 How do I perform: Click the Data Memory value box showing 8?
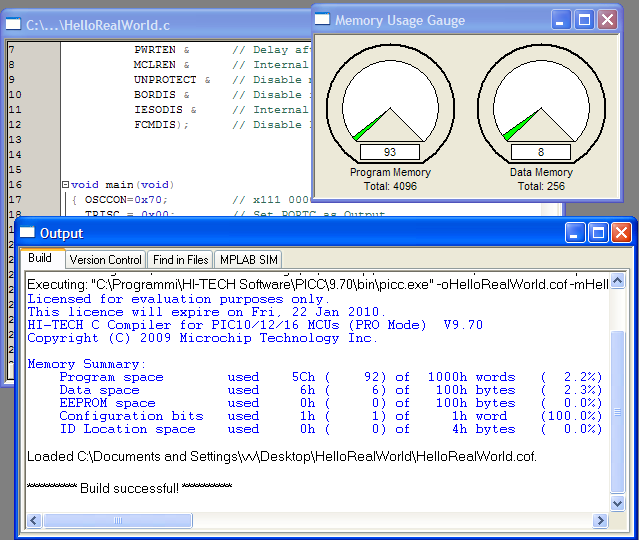tap(541, 152)
